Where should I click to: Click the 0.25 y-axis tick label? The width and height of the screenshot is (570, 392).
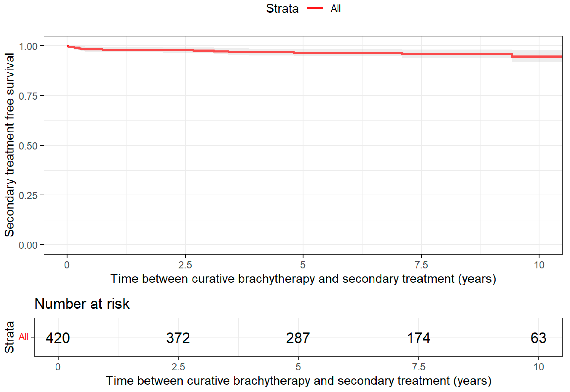[x=28, y=195]
